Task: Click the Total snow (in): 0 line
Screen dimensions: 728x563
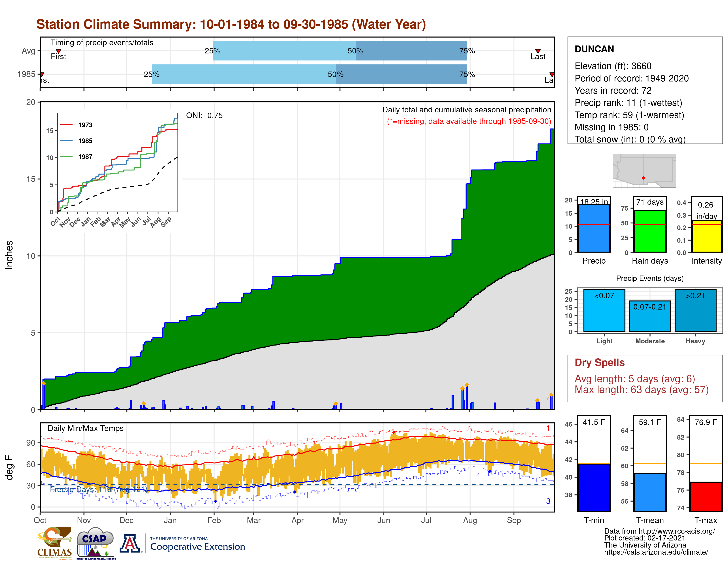Action: [x=630, y=139]
